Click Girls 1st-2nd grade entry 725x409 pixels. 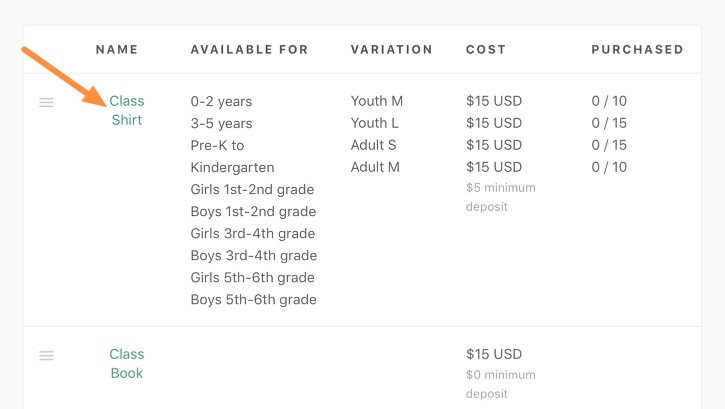(x=252, y=189)
